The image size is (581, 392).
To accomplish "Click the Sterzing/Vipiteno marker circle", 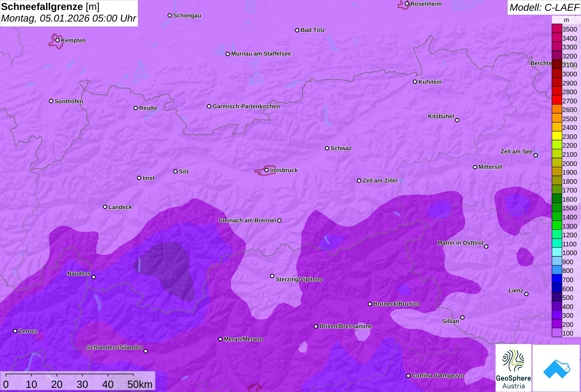I will pyautogui.click(x=272, y=276).
